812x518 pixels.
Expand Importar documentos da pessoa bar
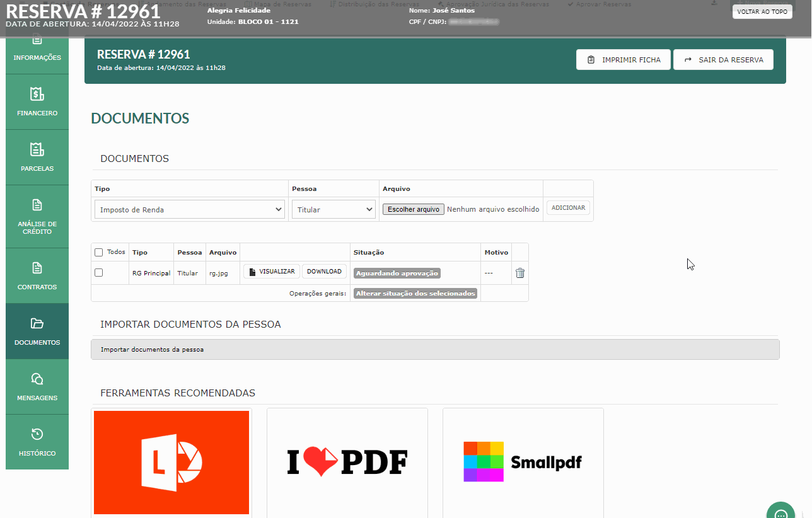tap(435, 349)
